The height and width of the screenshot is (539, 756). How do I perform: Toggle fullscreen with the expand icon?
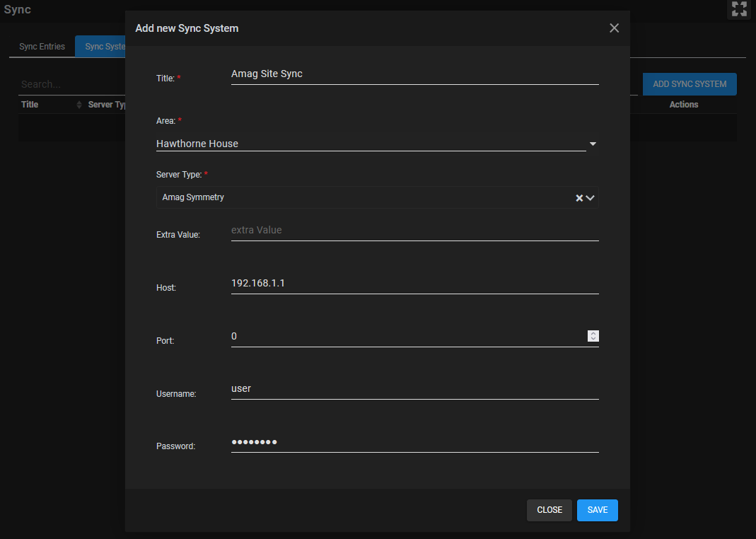(x=738, y=9)
